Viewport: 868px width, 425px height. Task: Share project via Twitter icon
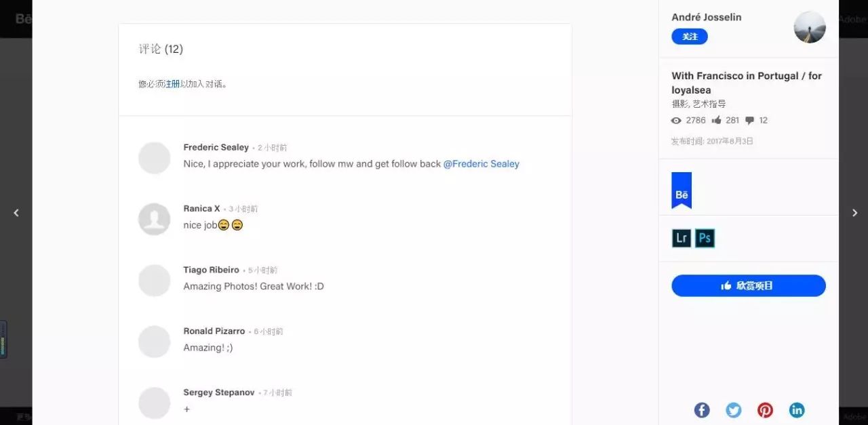tap(734, 410)
